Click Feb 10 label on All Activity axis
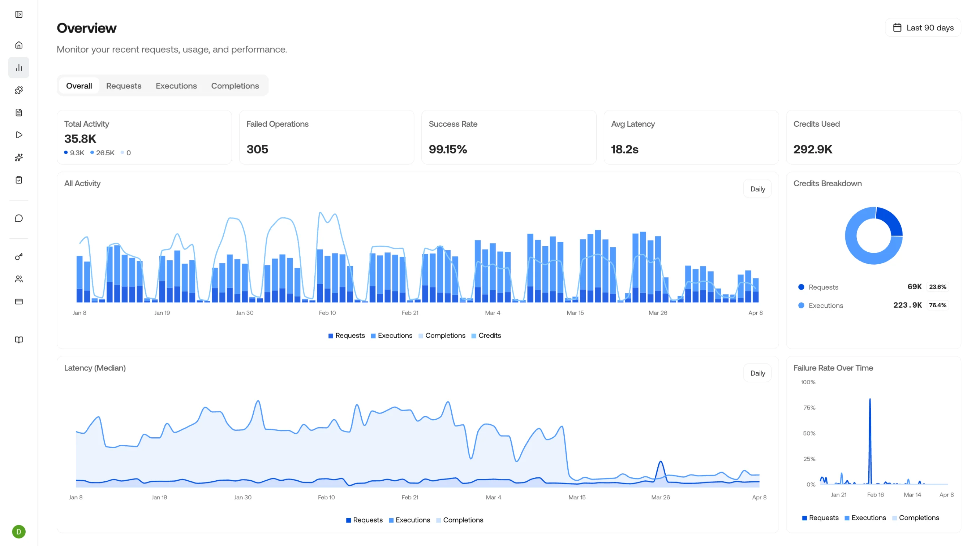The image size is (980, 546). (327, 313)
